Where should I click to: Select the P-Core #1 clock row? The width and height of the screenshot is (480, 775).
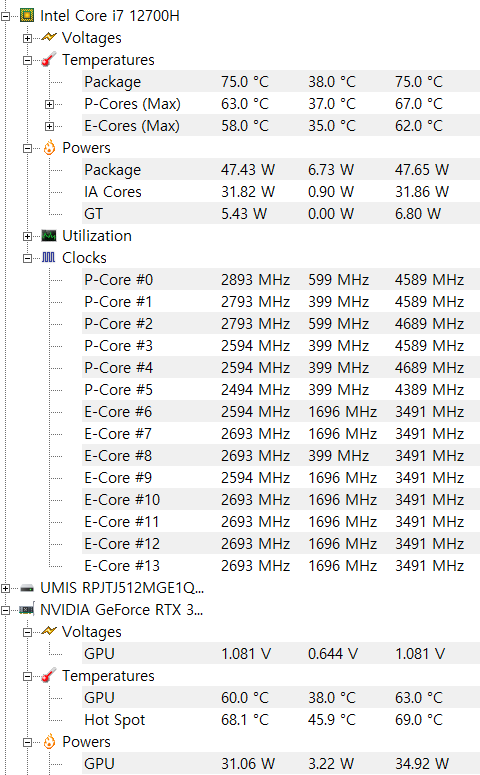click(x=281, y=301)
